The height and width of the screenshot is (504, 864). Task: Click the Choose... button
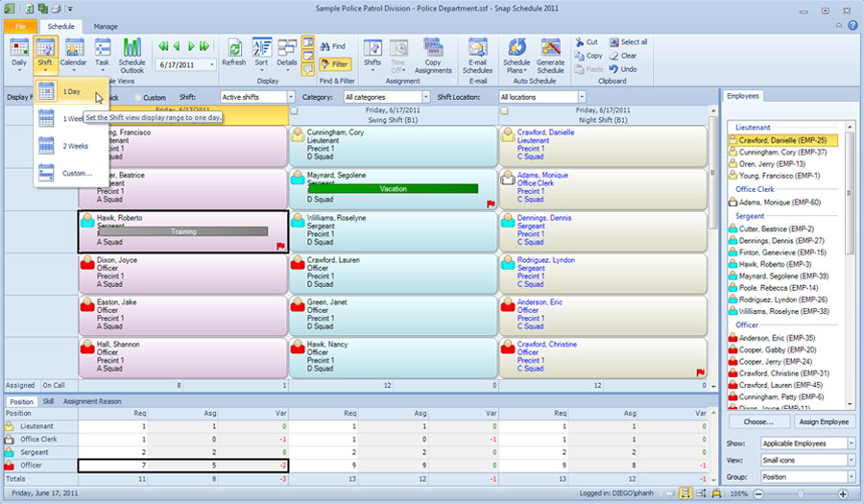758,421
